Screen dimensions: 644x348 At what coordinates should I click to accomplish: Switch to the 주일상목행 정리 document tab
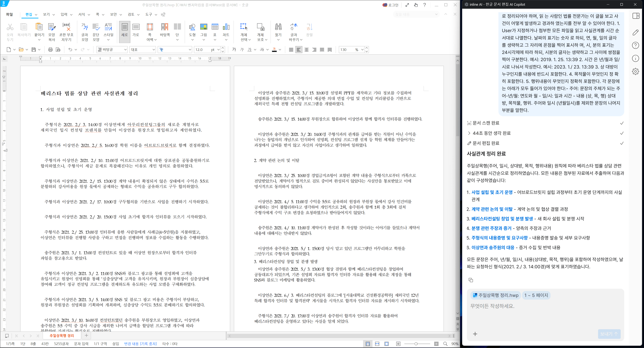coord(62,335)
